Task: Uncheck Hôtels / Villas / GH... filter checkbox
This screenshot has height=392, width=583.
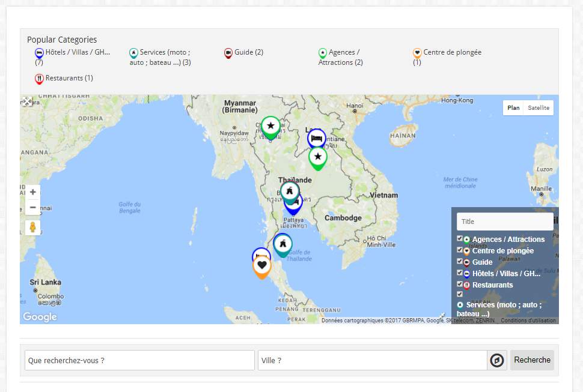Action: coord(460,273)
